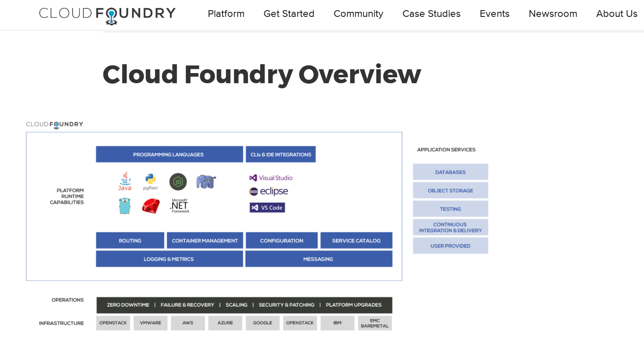Click the "Application Services" label

point(446,150)
